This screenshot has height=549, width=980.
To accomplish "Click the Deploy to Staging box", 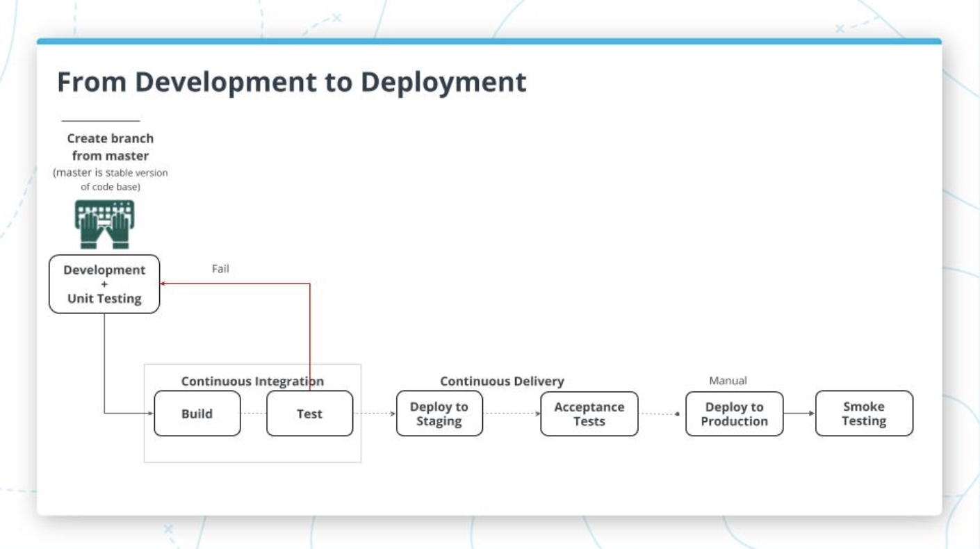I will coord(439,413).
